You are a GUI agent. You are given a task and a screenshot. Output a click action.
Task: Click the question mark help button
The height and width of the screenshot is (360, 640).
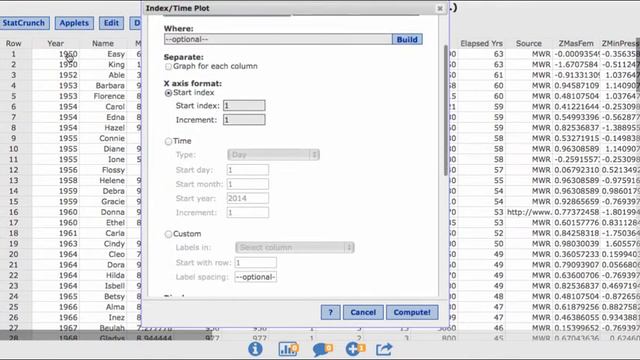point(330,312)
